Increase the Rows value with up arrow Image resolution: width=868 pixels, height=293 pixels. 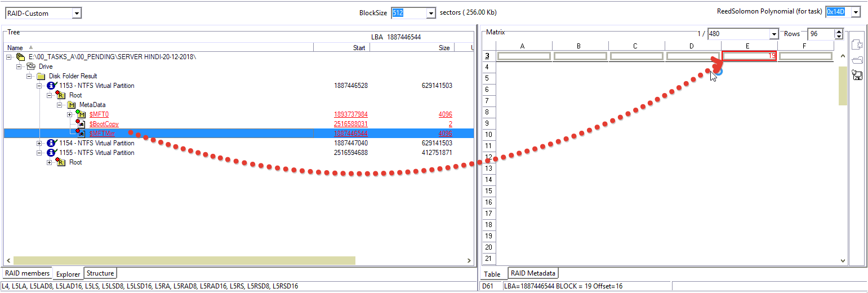pyautogui.click(x=839, y=31)
